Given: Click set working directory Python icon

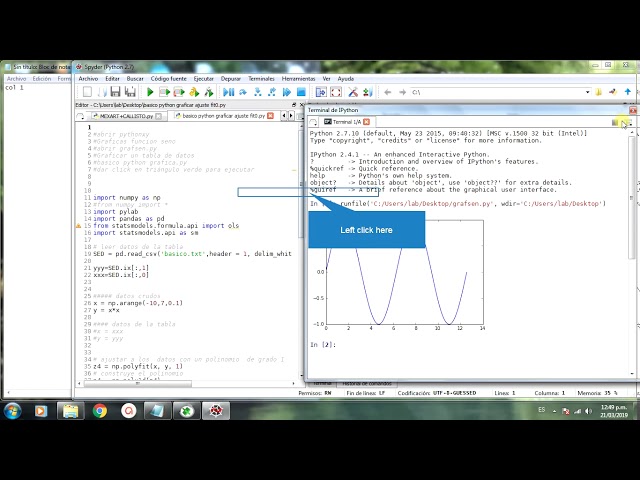Looking at the screenshot, I should tap(613, 92).
